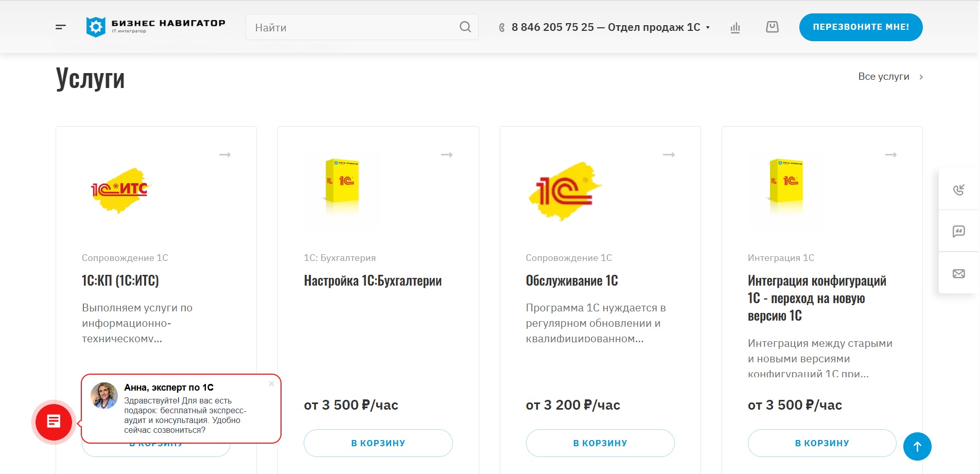
Task: Open the shopping cart icon
Action: (x=772, y=27)
